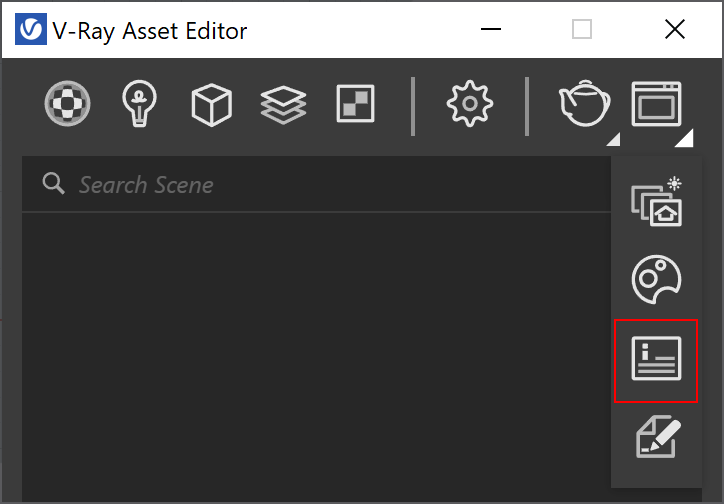
Task: Click the file with pencil edit icon
Action: (x=658, y=437)
